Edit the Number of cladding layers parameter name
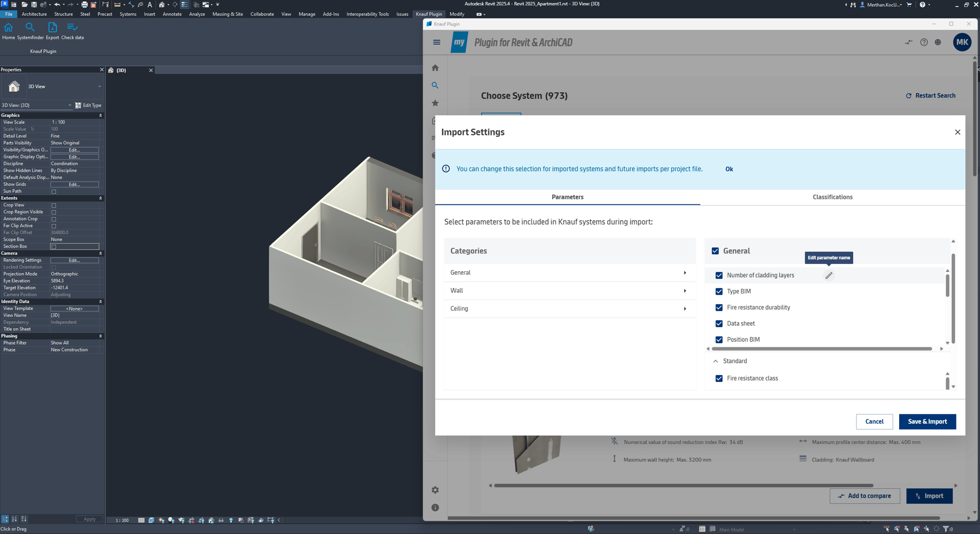 (x=829, y=276)
